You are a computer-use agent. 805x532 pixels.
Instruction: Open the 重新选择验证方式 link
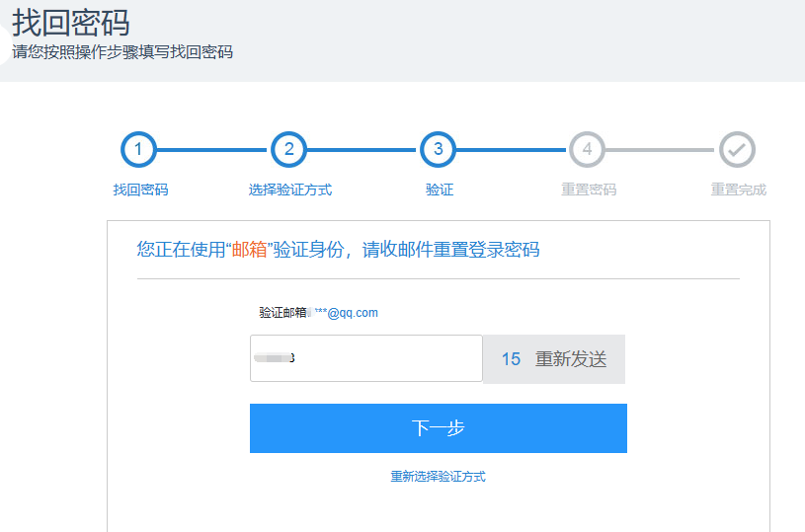click(x=438, y=477)
